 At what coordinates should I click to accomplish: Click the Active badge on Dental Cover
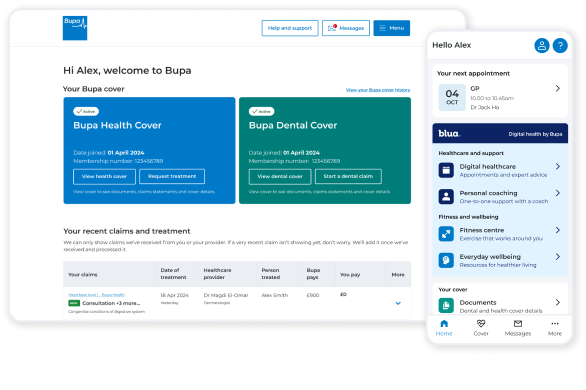click(262, 111)
